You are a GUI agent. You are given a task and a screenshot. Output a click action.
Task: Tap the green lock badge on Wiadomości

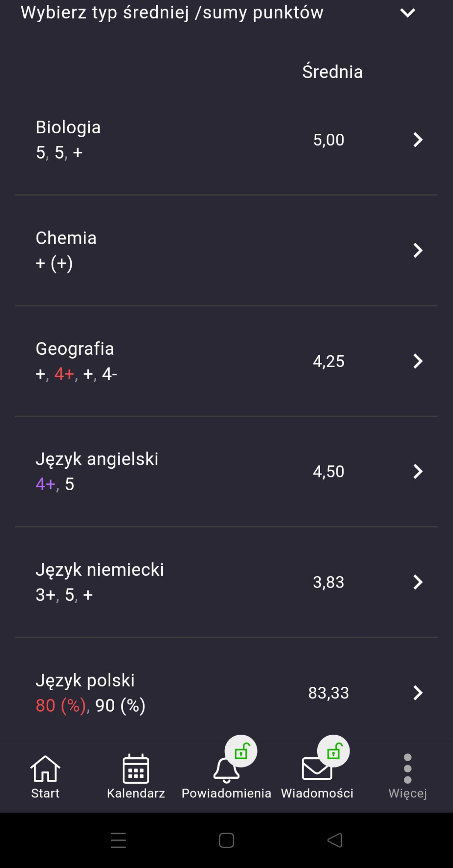(x=334, y=751)
